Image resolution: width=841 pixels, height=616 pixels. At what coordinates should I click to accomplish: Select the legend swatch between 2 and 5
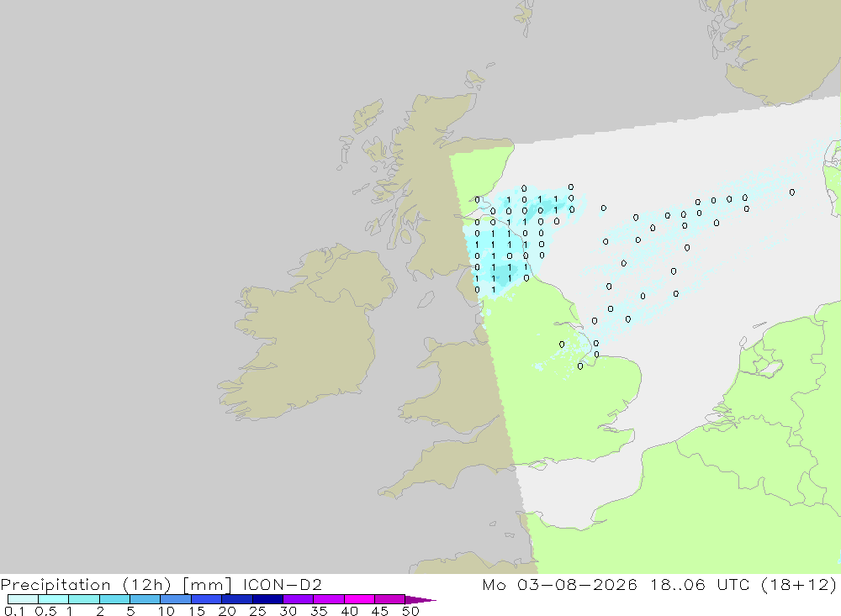tap(114, 599)
